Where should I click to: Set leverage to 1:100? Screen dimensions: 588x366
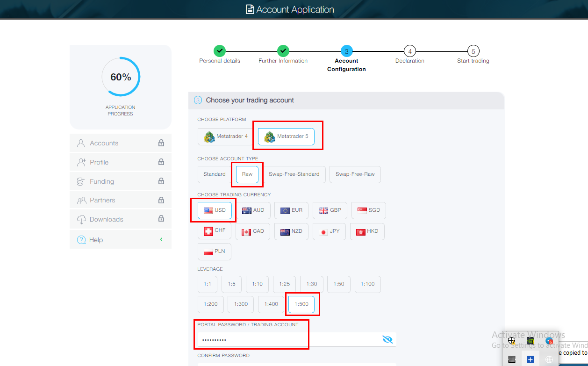[367, 284]
